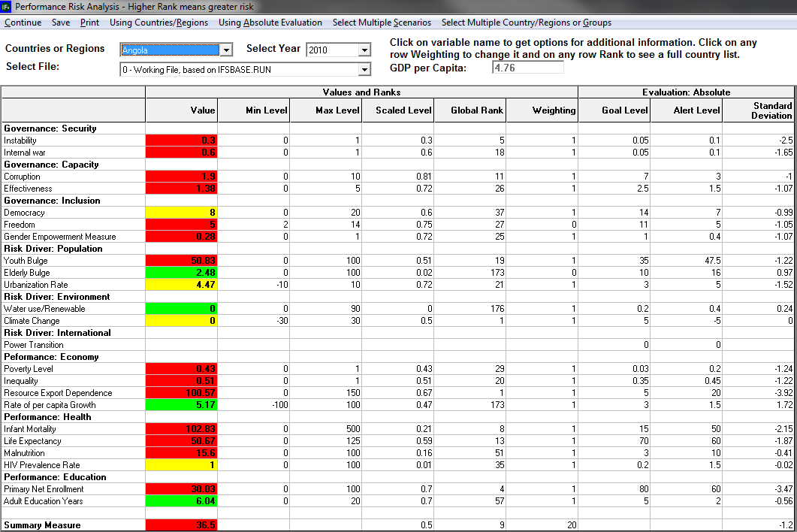This screenshot has width=797, height=532.
Task: Click the GDP per Capita input field
Action: coord(530,67)
